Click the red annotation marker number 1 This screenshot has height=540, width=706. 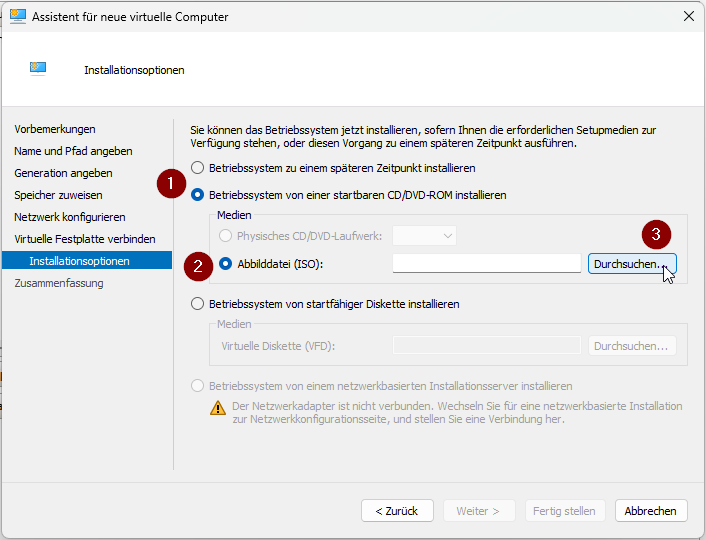171,184
